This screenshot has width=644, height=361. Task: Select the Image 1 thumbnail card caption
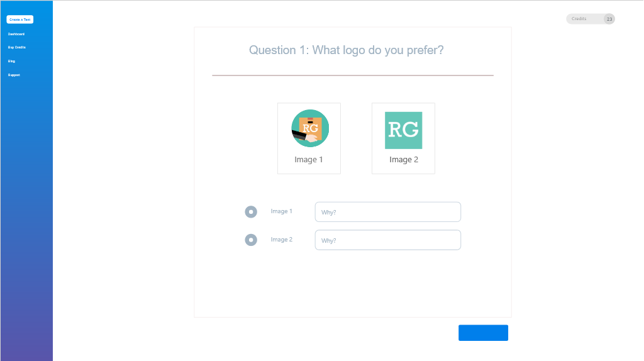point(308,160)
